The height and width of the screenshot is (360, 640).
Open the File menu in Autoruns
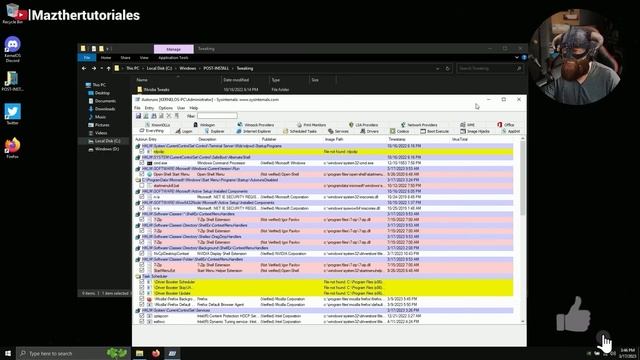137,108
